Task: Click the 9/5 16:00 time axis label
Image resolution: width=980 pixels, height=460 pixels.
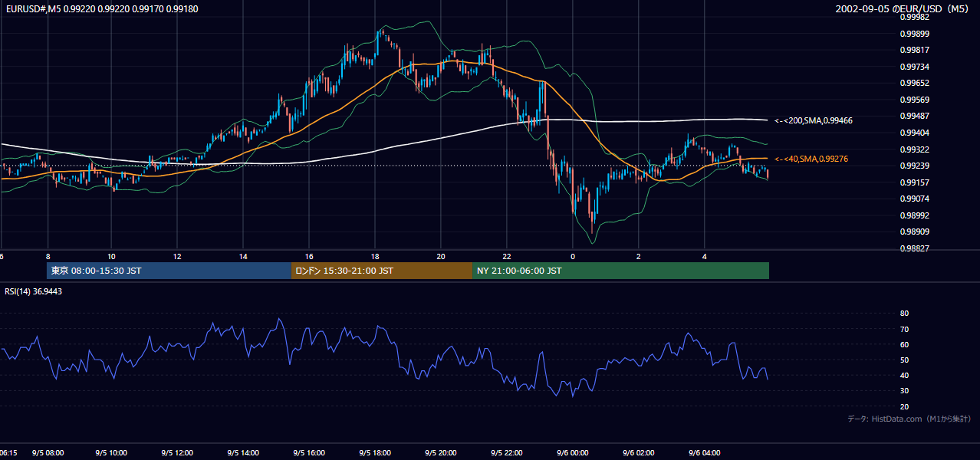Action: 309,453
